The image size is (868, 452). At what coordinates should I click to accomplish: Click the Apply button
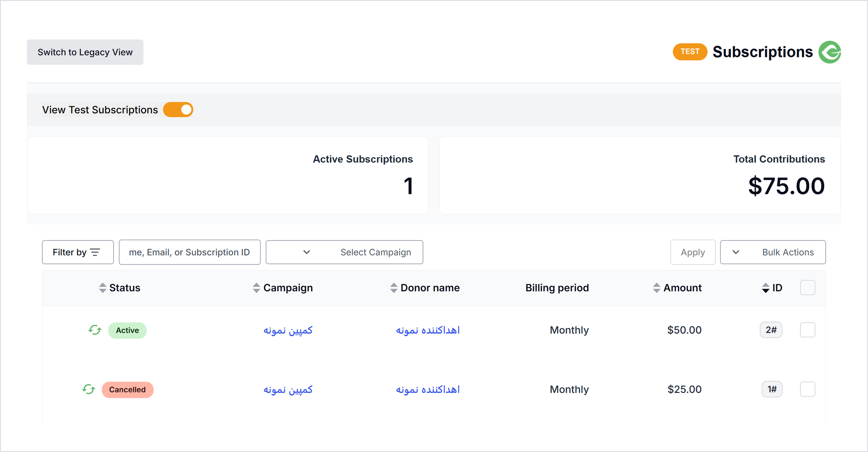pyautogui.click(x=693, y=252)
